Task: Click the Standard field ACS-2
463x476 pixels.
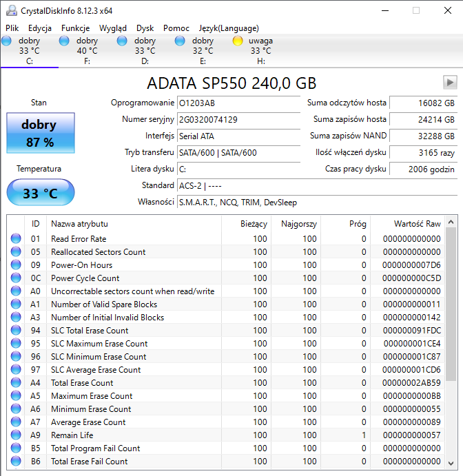Action: [317, 185]
